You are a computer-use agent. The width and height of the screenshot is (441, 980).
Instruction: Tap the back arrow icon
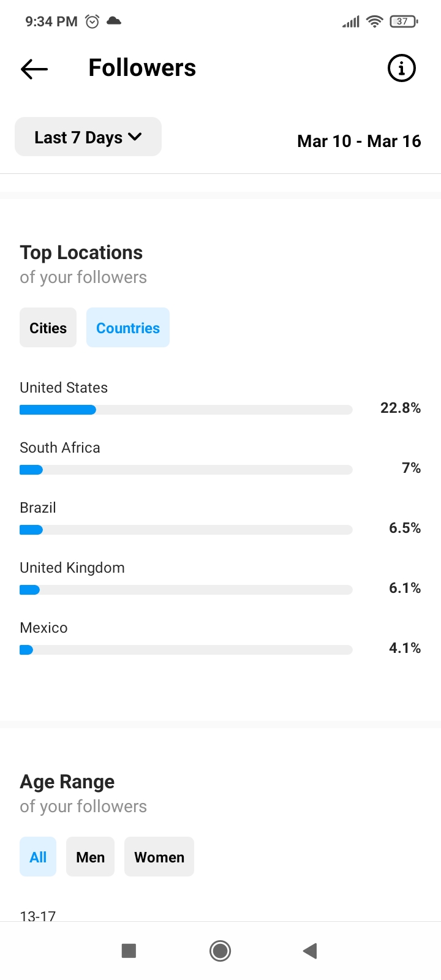(x=34, y=69)
